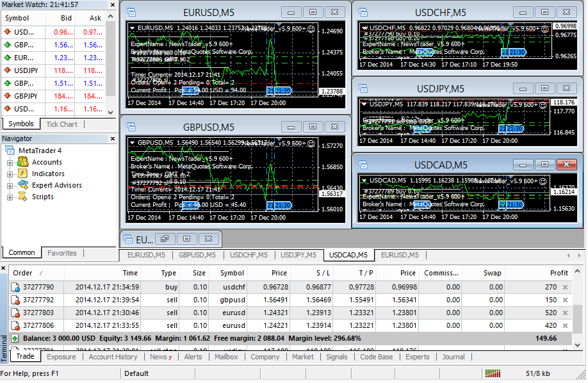Select the USDJPY,M5 chart tab
Screen dimensions: 588x383
(x=298, y=255)
